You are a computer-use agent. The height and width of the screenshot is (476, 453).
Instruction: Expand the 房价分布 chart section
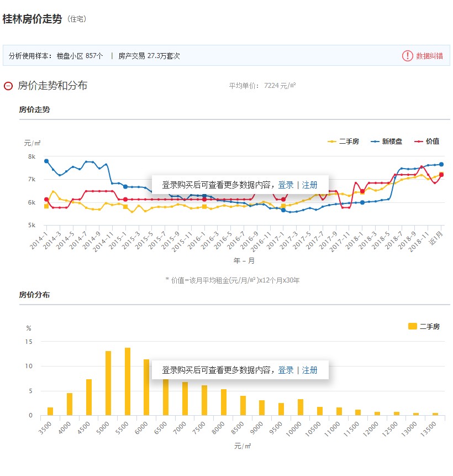[x=34, y=295]
